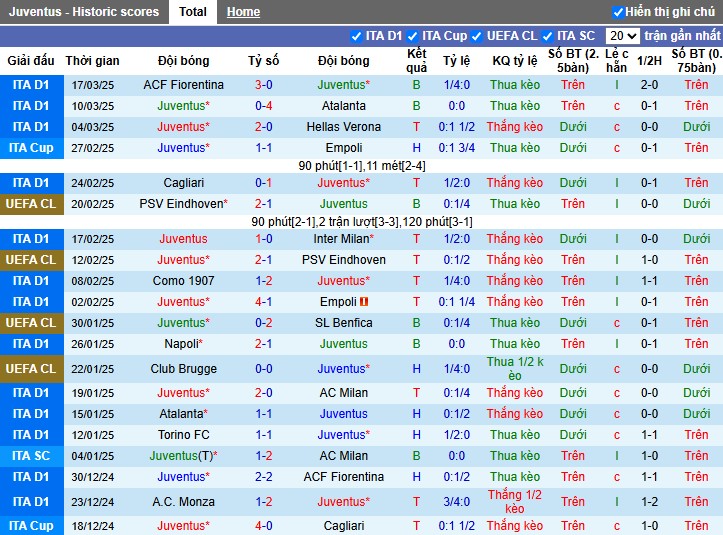Click the date 15/01/25 for Atalanta match
723x535 pixels.
92,414
